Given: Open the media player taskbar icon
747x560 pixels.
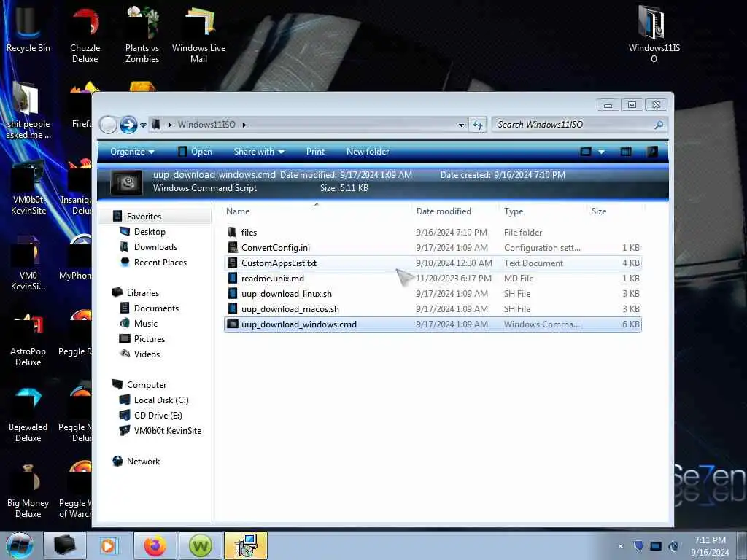Looking at the screenshot, I should (108, 545).
